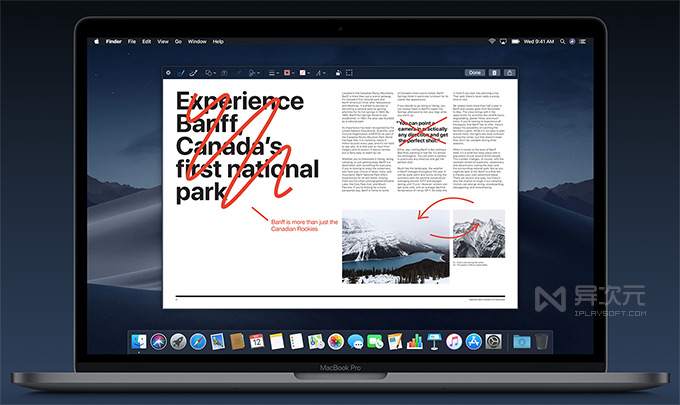Open the Window menu in menu bar
Viewport: 680px width, 405px height.
(197, 41)
